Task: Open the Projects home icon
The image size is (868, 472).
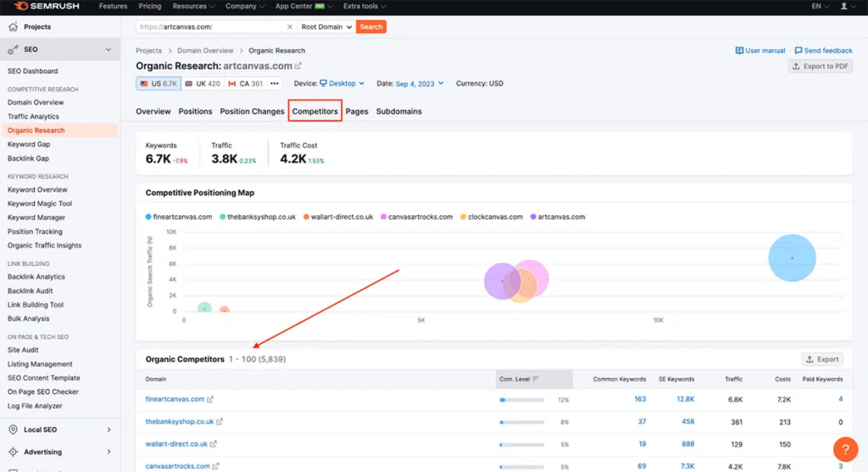Action: coord(13,26)
